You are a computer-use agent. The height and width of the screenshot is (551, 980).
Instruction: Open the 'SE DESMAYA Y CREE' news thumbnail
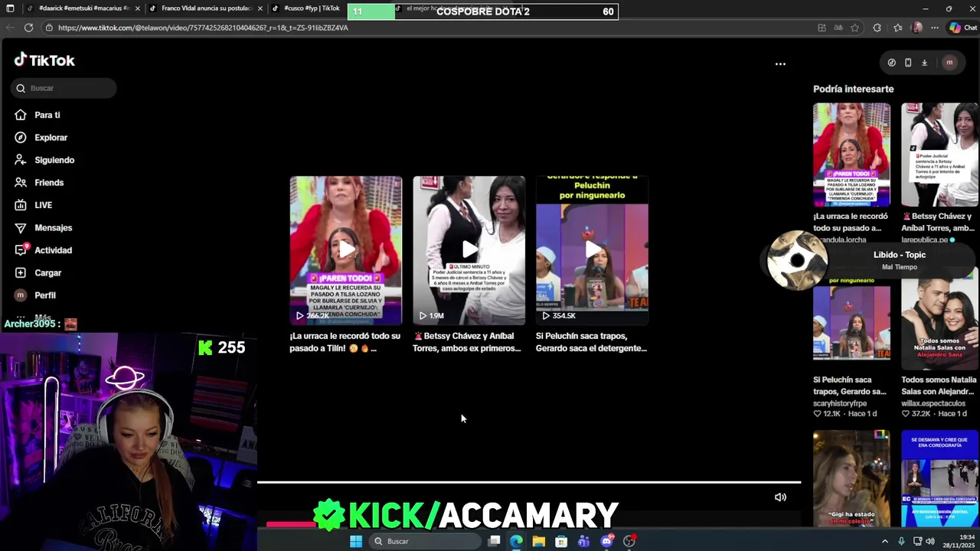[x=939, y=478]
